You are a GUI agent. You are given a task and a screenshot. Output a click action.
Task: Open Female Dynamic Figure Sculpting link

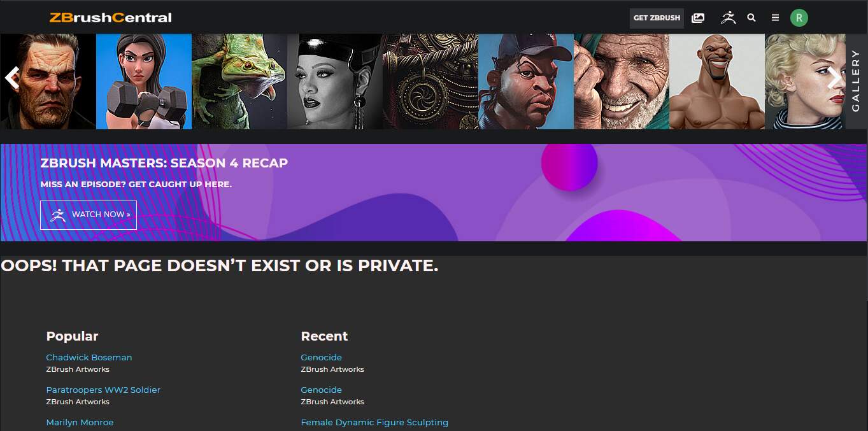374,422
